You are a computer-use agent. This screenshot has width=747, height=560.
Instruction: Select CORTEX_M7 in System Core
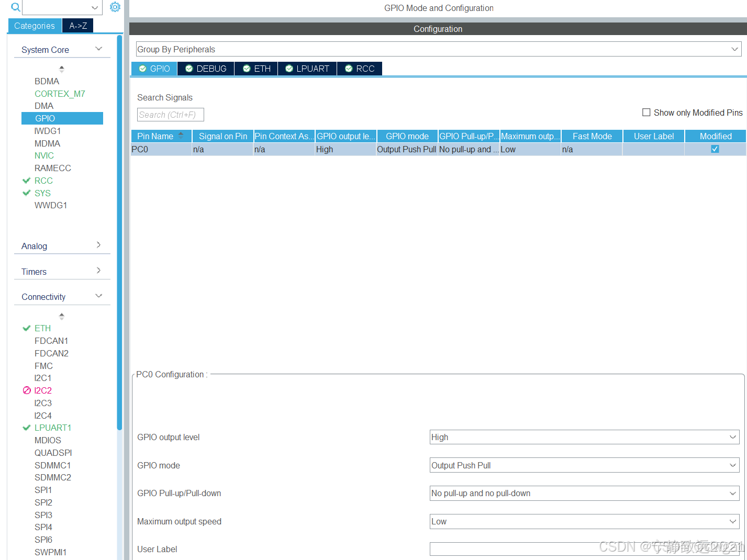(x=60, y=94)
